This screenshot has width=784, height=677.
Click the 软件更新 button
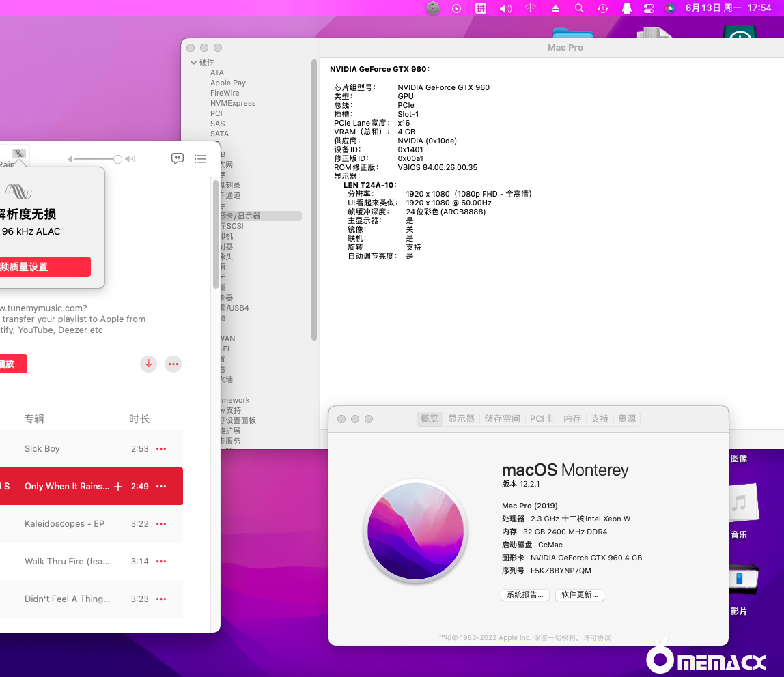click(x=579, y=595)
